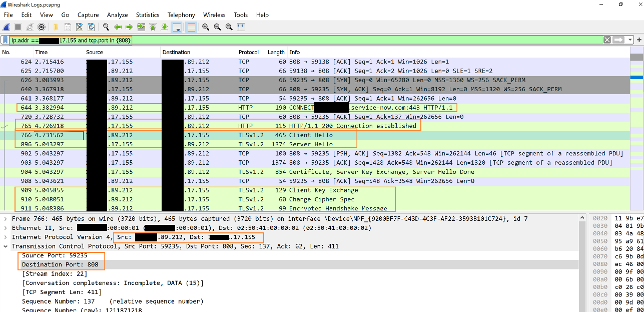644x312 pixels.
Task: Click the resize columns icon
Action: coord(241,27)
